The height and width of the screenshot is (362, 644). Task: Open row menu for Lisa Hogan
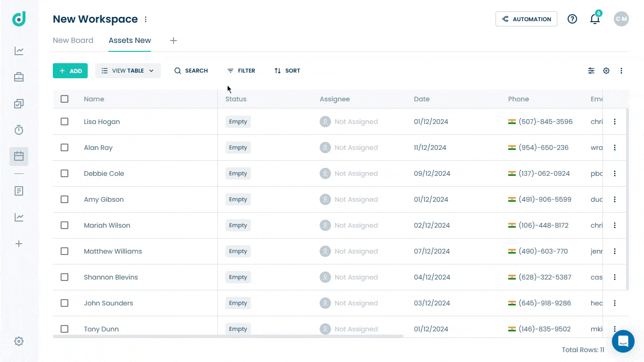615,122
